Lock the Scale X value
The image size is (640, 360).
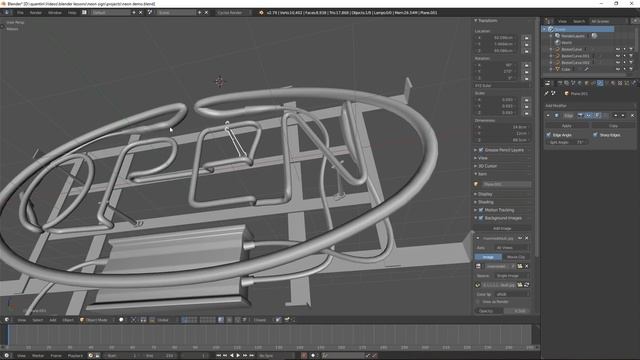pyautogui.click(x=527, y=100)
